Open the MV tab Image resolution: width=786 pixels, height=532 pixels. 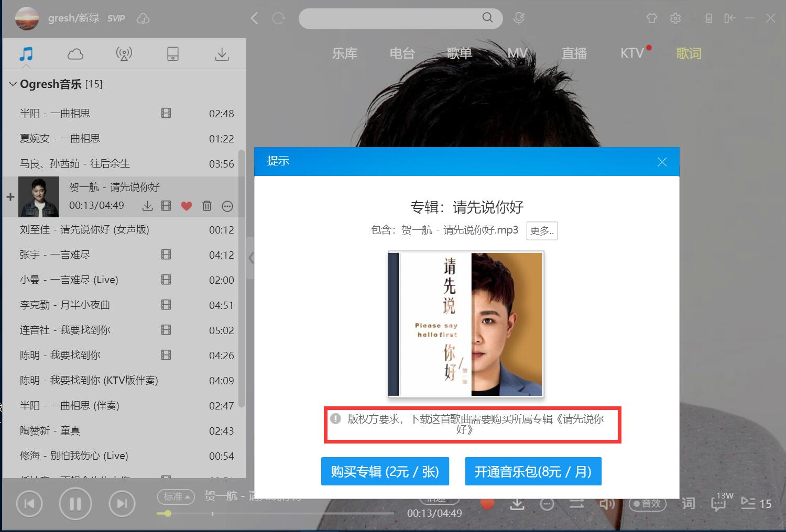pos(517,53)
